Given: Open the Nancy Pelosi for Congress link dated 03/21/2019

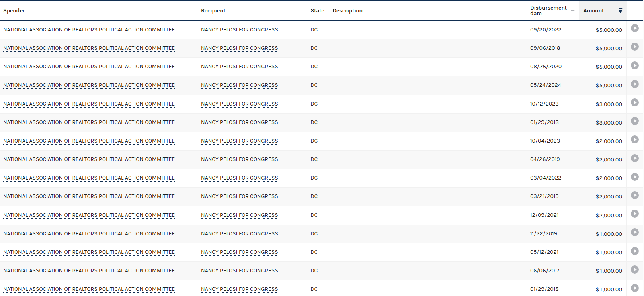Looking at the screenshot, I should pos(239,196).
